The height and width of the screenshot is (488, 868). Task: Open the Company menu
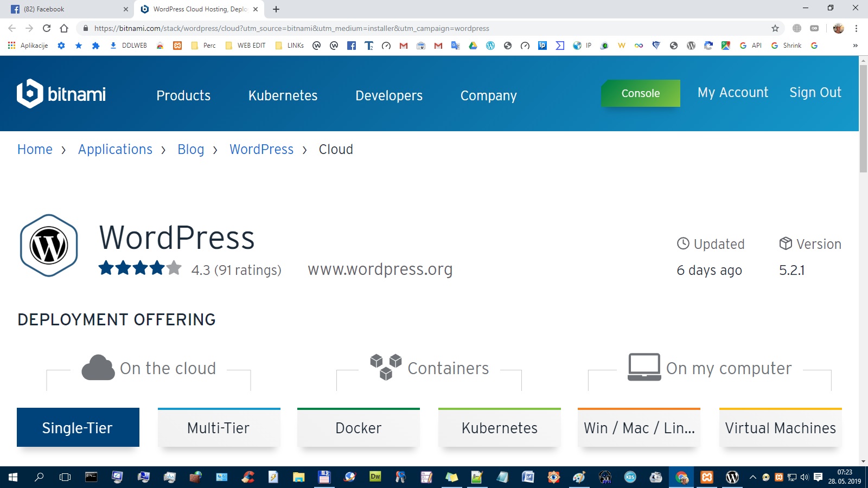coord(488,95)
